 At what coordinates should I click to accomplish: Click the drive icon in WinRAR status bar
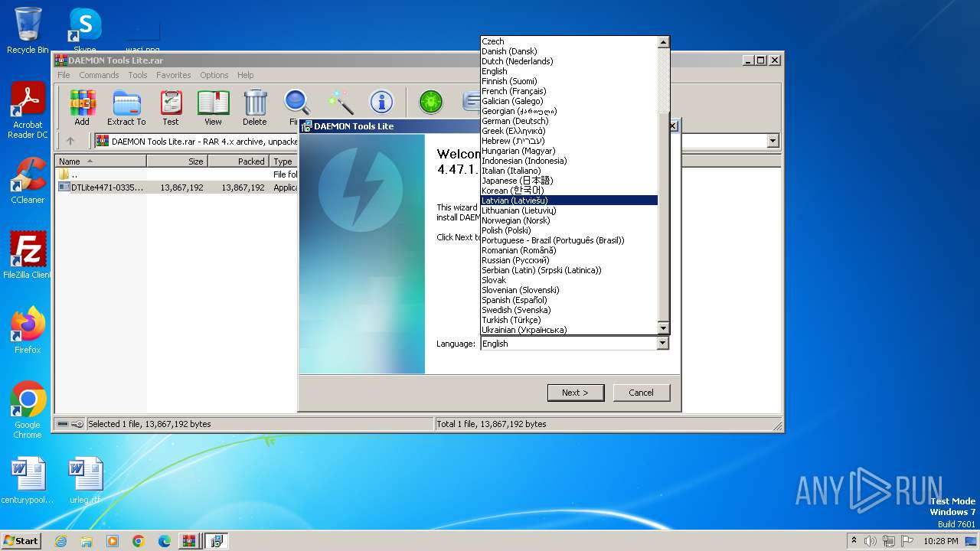(63, 424)
